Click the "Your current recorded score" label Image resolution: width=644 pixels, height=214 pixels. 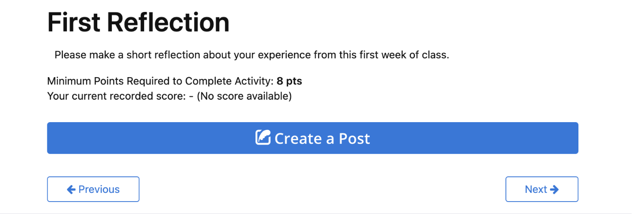click(117, 96)
